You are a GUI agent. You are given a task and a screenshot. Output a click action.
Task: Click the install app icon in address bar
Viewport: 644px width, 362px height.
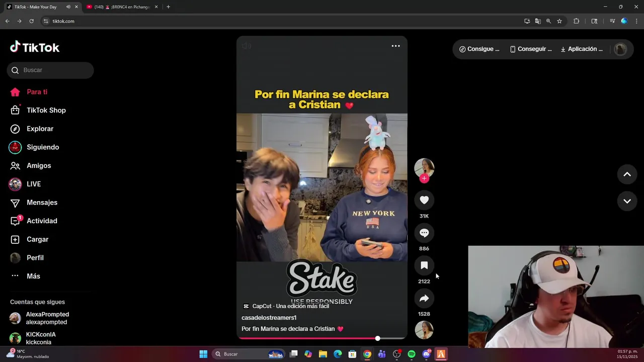[x=527, y=21]
